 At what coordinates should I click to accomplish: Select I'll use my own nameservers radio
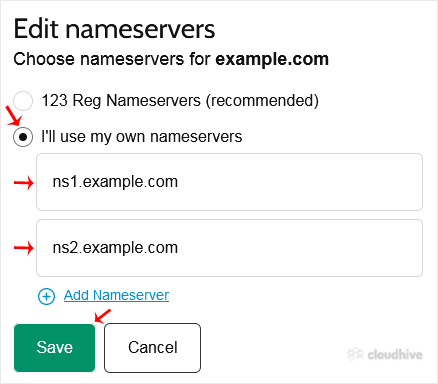(x=23, y=137)
